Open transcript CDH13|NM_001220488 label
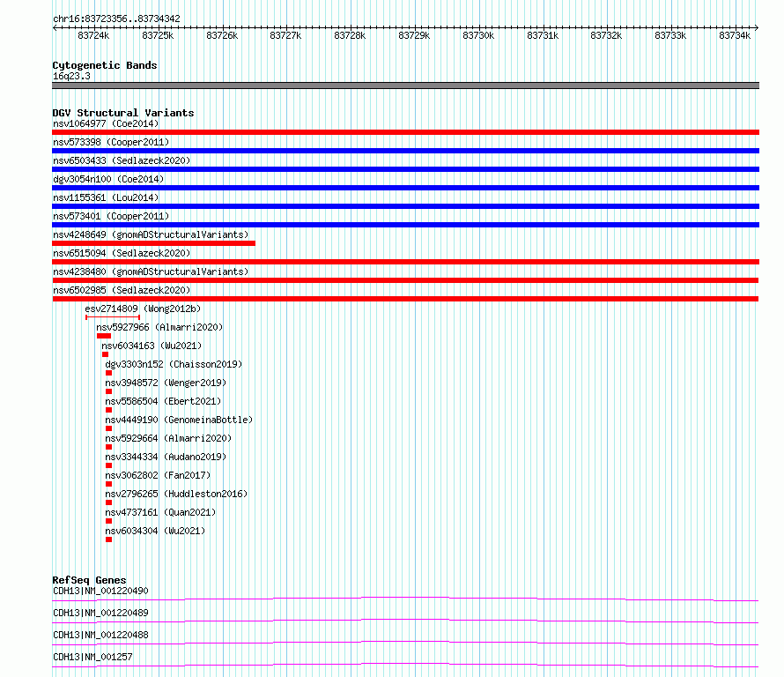Image resolution: width=784 pixels, height=677 pixels. (x=100, y=635)
